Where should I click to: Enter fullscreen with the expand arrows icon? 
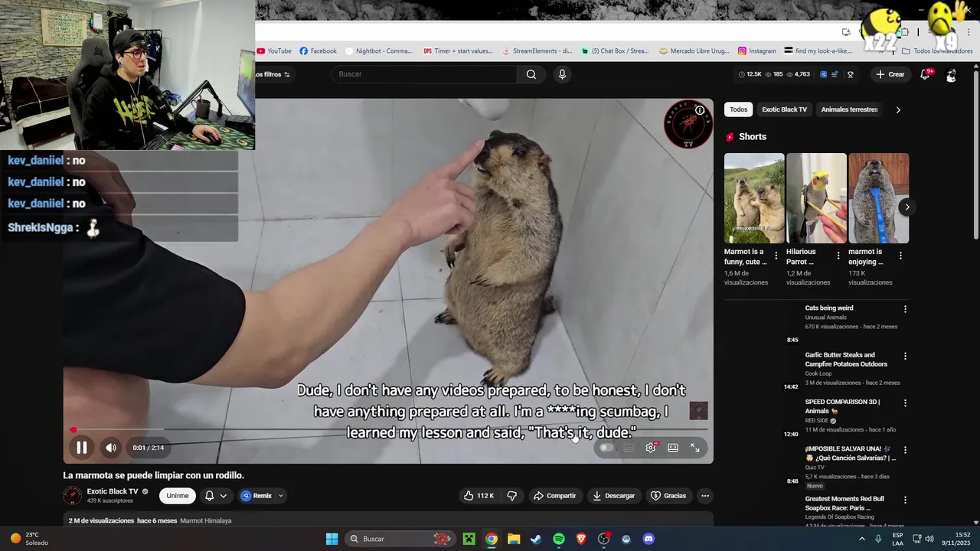tap(695, 448)
